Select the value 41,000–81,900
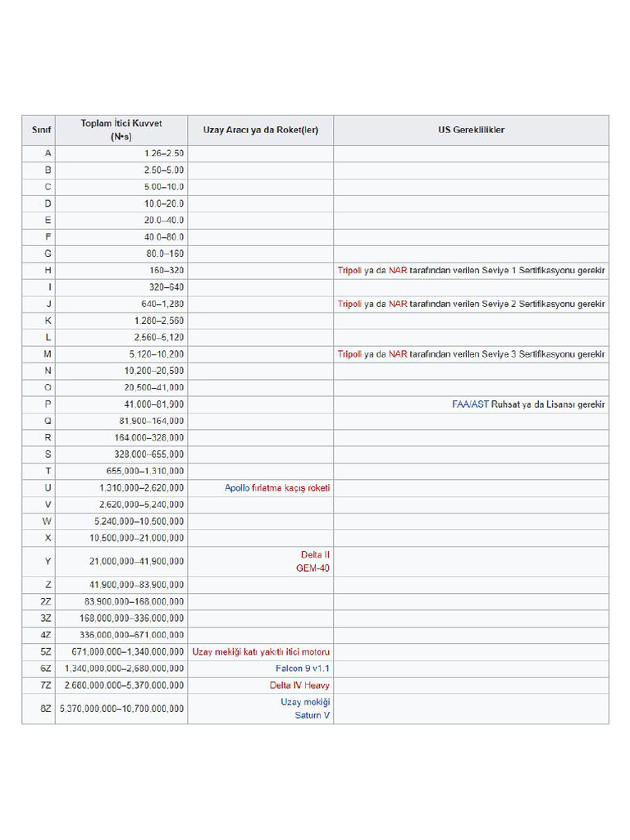Screen dimensions: 630x840 click(154, 404)
